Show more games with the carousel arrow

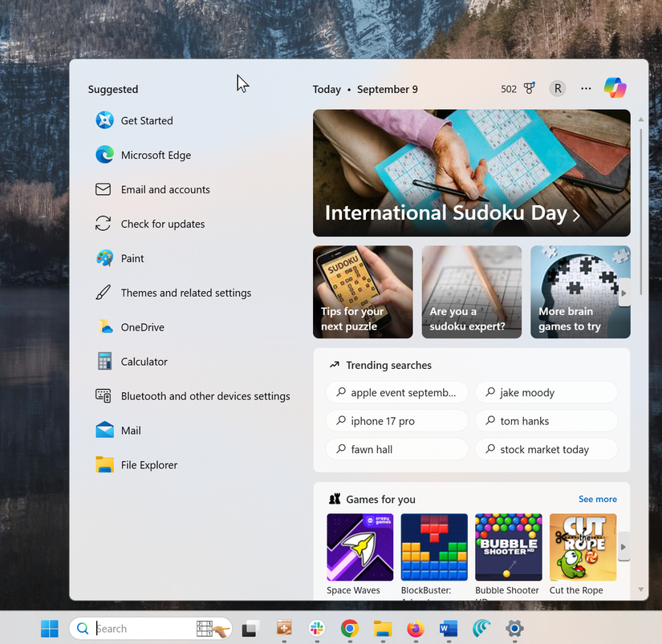click(625, 548)
